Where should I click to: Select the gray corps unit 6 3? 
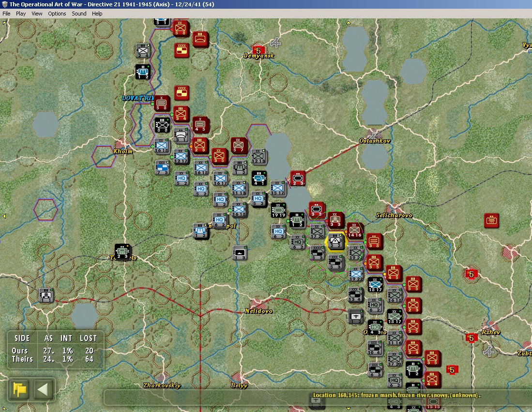coord(375,370)
